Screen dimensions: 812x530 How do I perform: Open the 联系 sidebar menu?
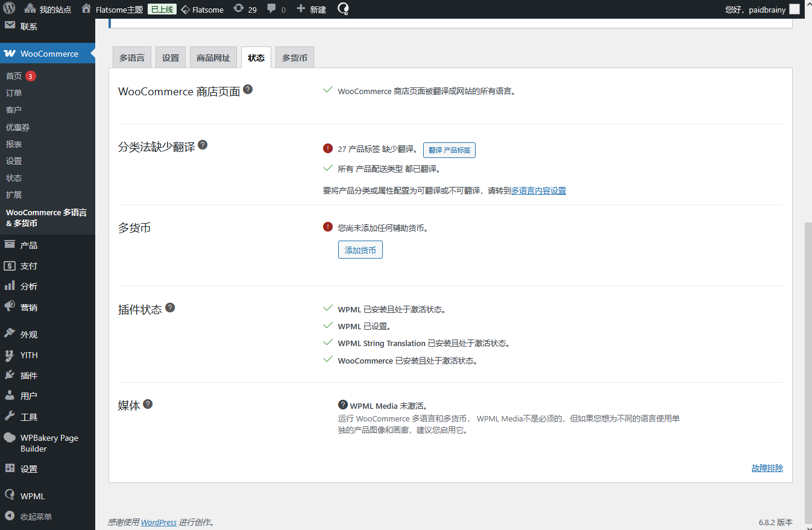(48, 27)
